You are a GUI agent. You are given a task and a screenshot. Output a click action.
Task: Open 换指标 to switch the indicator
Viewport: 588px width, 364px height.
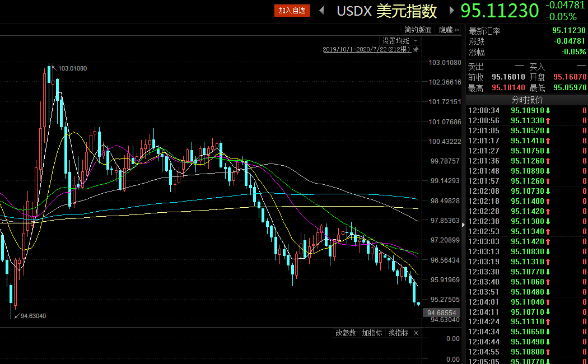[398, 333]
